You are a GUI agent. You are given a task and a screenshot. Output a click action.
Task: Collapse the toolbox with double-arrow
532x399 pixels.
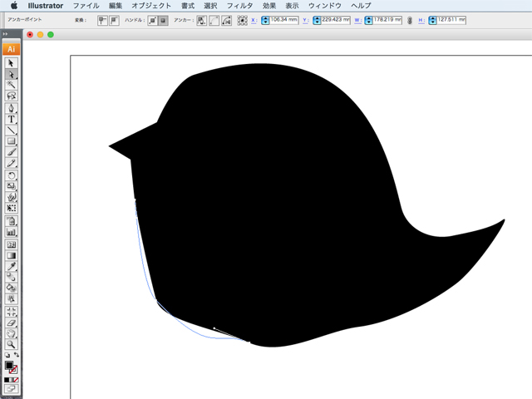coord(5,34)
